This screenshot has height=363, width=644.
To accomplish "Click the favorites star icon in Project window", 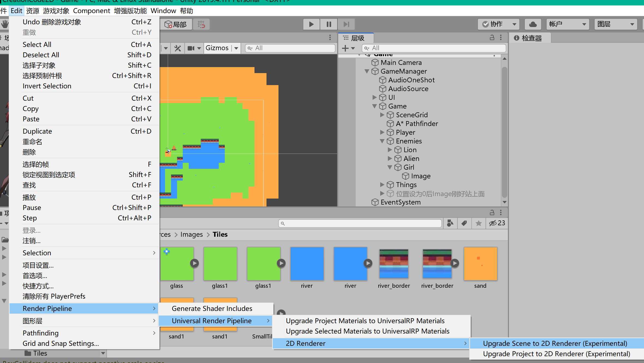I will [478, 223].
